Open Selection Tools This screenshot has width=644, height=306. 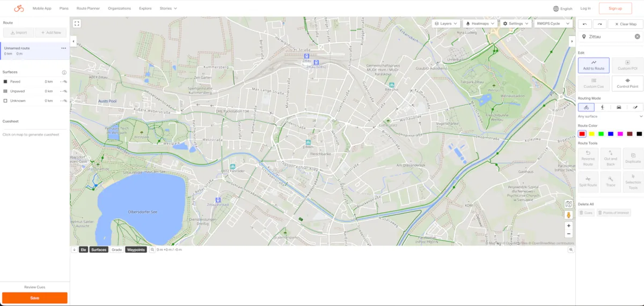click(633, 182)
